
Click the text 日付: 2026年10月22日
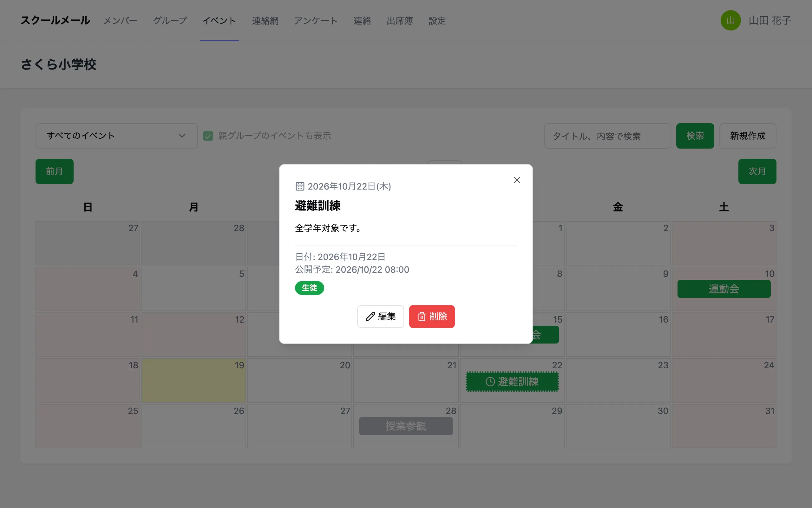[x=340, y=257]
